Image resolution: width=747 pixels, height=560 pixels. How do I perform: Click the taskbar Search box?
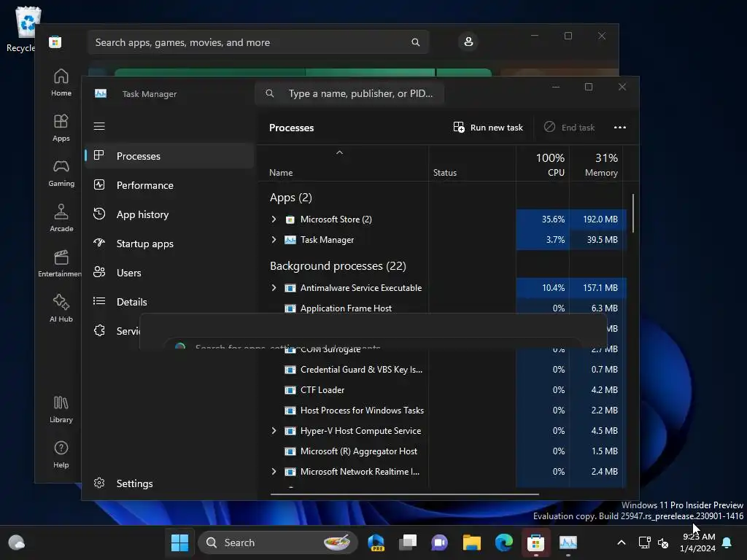pos(277,542)
